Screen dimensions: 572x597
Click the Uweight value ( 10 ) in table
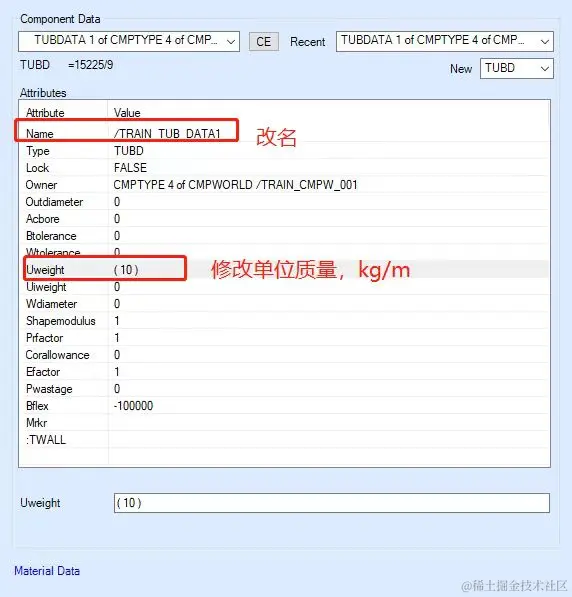(x=126, y=270)
